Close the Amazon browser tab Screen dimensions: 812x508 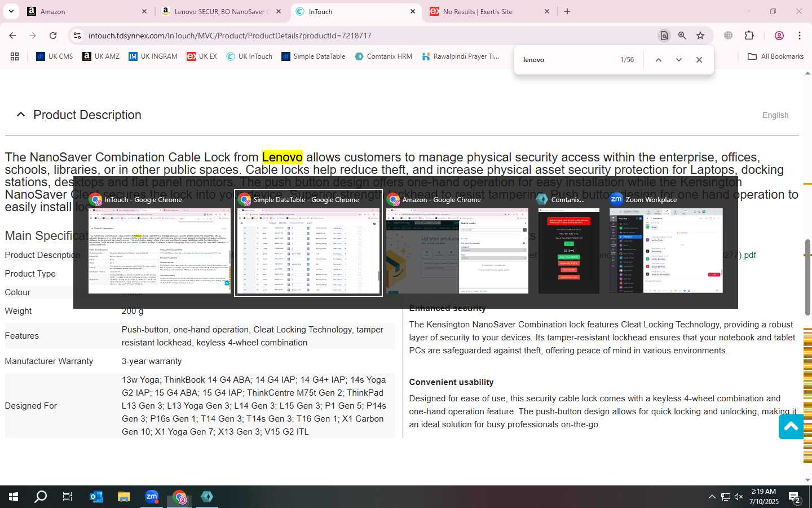pos(144,11)
